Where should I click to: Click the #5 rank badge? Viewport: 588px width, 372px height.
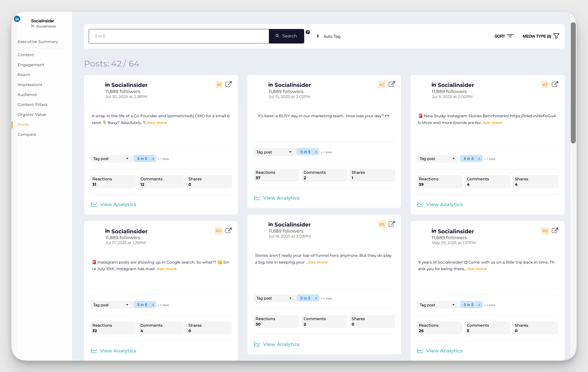click(382, 224)
